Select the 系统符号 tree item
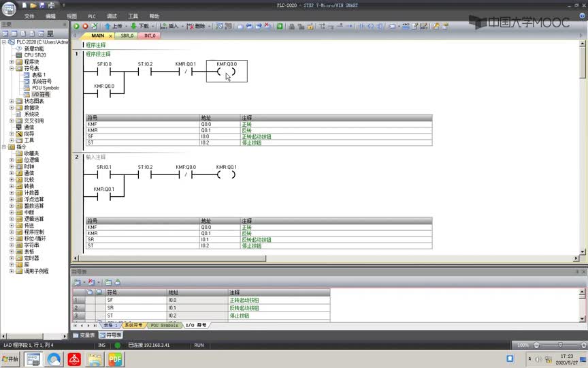Viewport: 588px width, 368px height. [x=42, y=82]
